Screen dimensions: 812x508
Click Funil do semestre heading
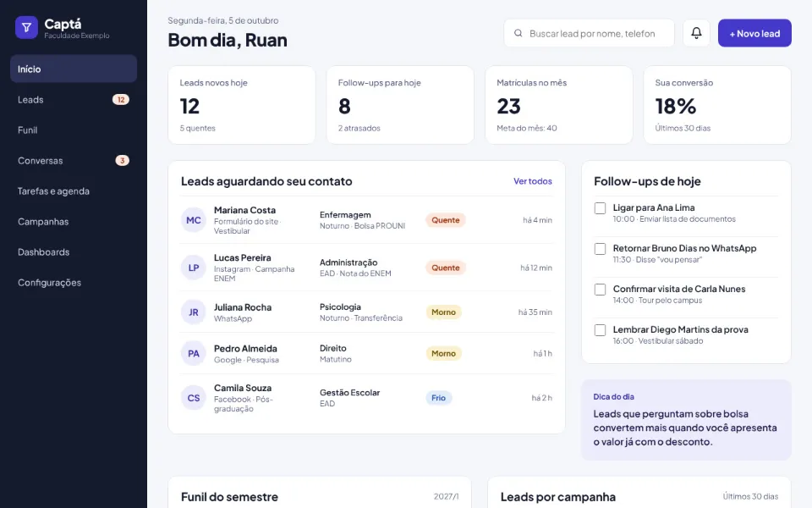point(229,497)
